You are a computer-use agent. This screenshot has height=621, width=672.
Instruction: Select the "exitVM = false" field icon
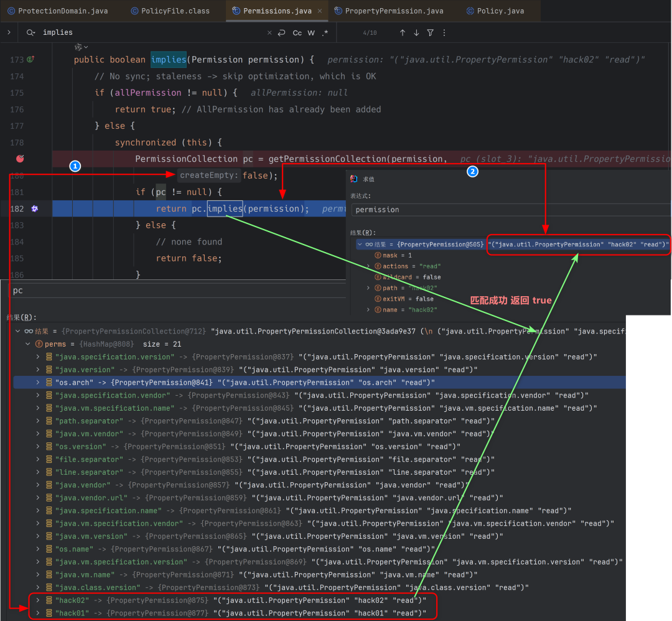click(x=378, y=299)
